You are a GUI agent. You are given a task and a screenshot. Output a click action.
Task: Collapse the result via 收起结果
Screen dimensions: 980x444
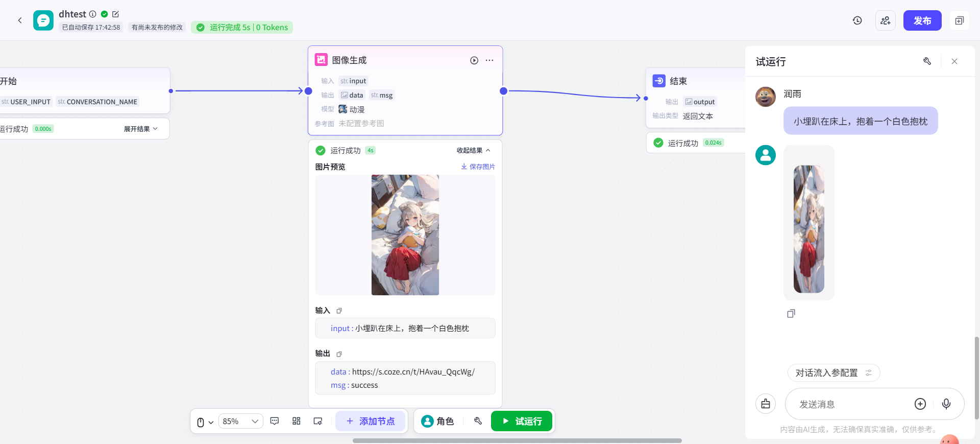click(x=474, y=150)
